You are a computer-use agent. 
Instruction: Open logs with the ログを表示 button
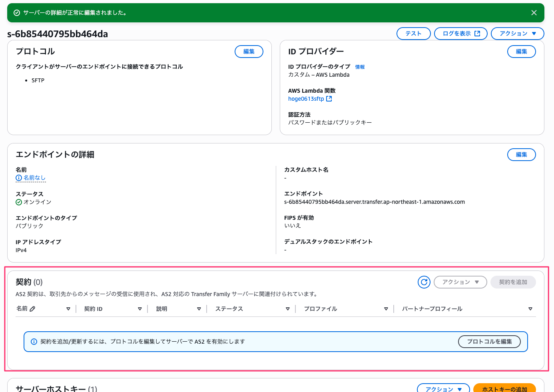460,34
